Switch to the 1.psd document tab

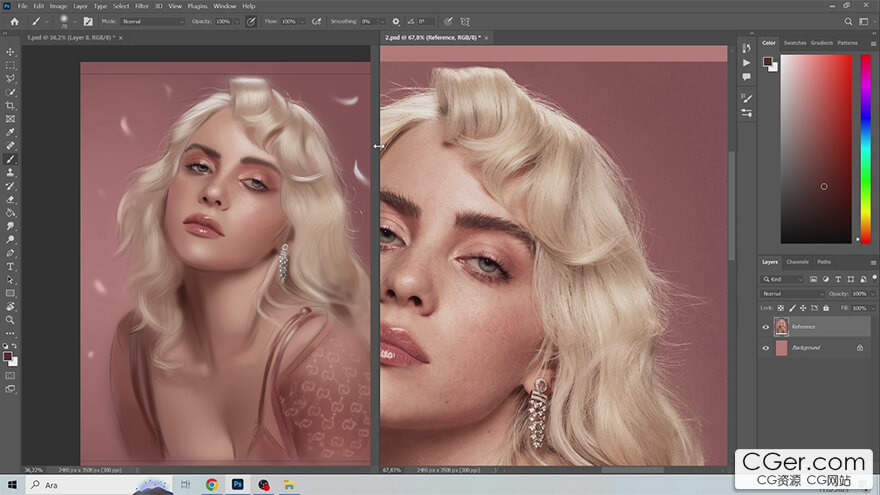(71, 38)
